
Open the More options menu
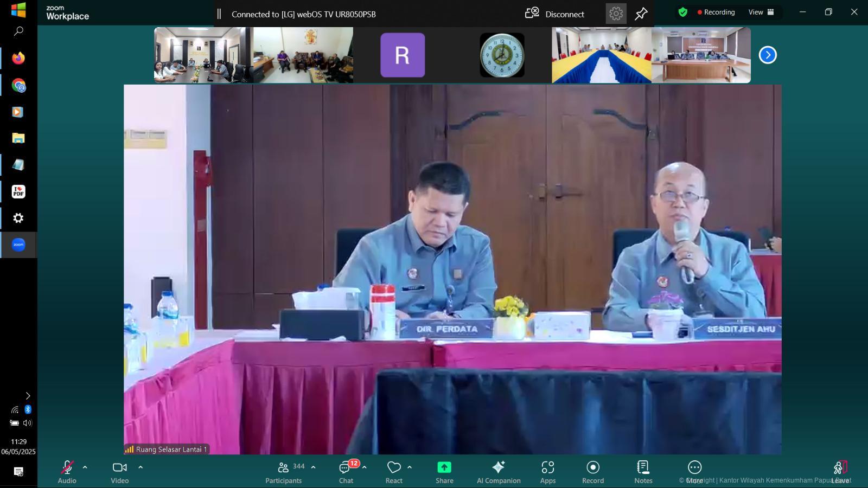tap(694, 471)
